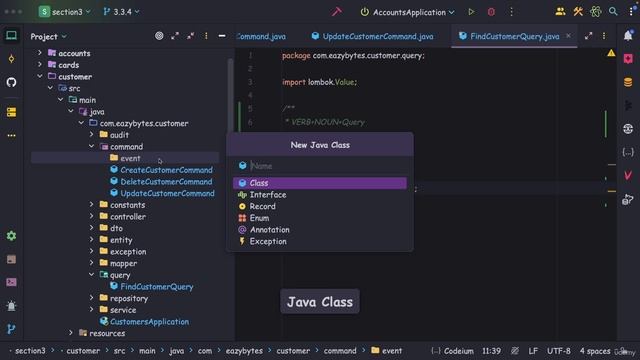Click the editor warning triangle indicator
Image resolution: width=640 pixels, height=360 pixels.
(x=611, y=53)
